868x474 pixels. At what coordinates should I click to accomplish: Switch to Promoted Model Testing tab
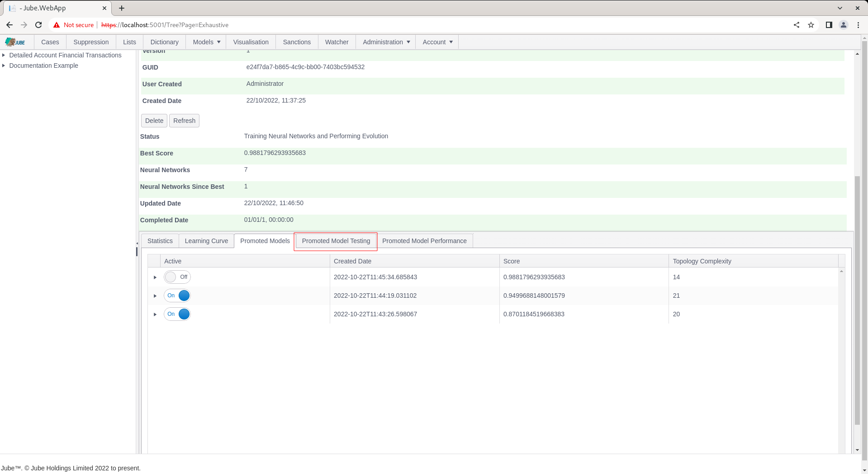336,241
